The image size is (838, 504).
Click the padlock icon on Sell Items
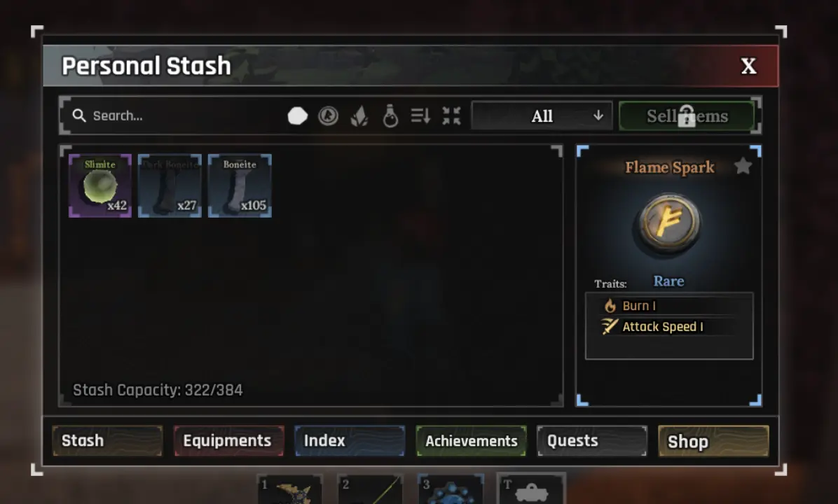click(x=687, y=116)
